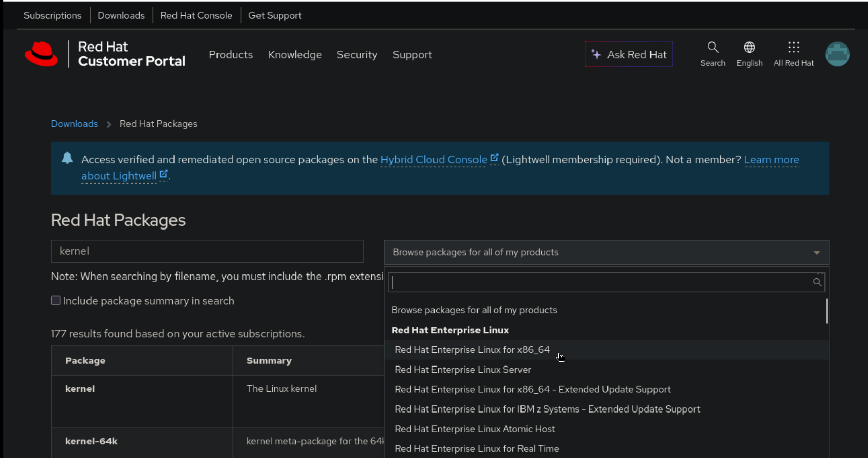Open the Learn more about Lightwell link
This screenshot has width=868, height=458.
tap(771, 160)
